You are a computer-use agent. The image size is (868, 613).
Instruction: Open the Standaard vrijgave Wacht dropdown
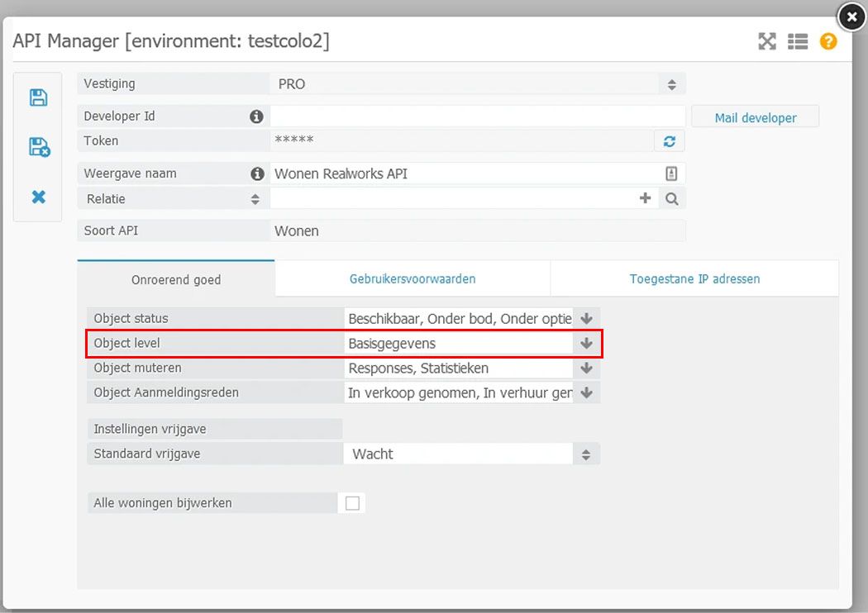(x=472, y=454)
